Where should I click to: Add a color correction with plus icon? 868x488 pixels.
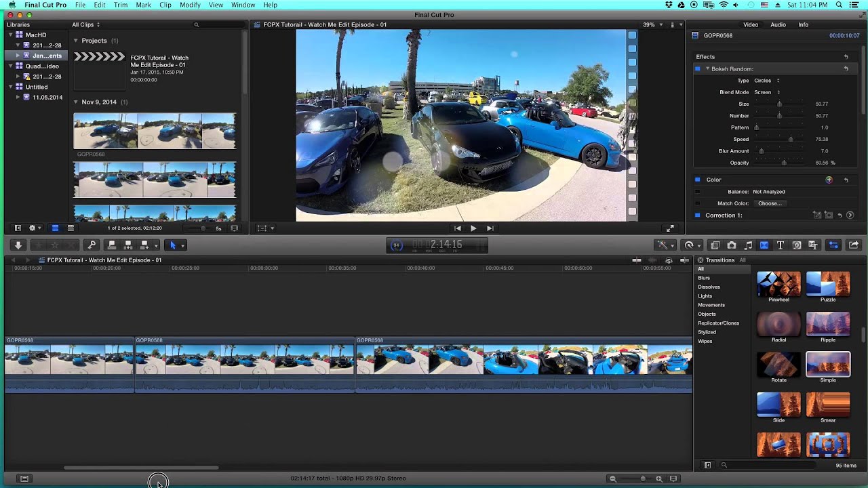tap(829, 180)
